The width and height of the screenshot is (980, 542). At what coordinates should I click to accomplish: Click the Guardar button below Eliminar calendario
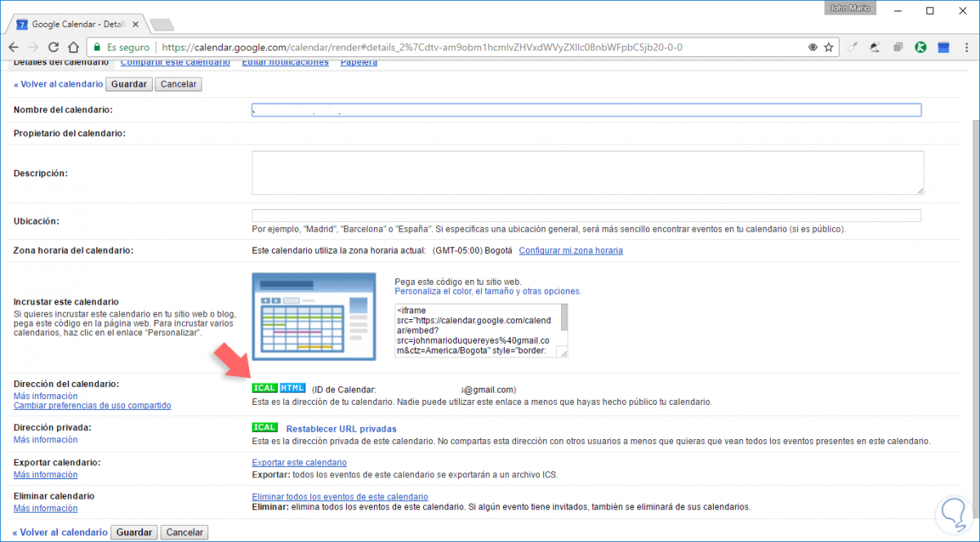[134, 532]
